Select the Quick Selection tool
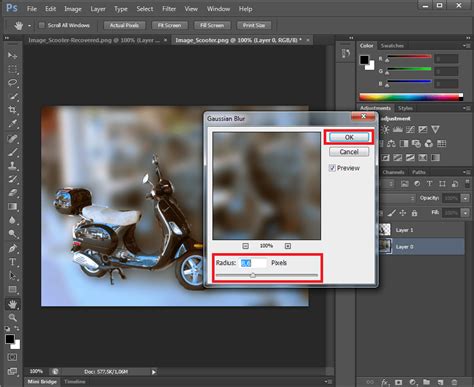Screen dimensions: 474x387 tap(12, 97)
